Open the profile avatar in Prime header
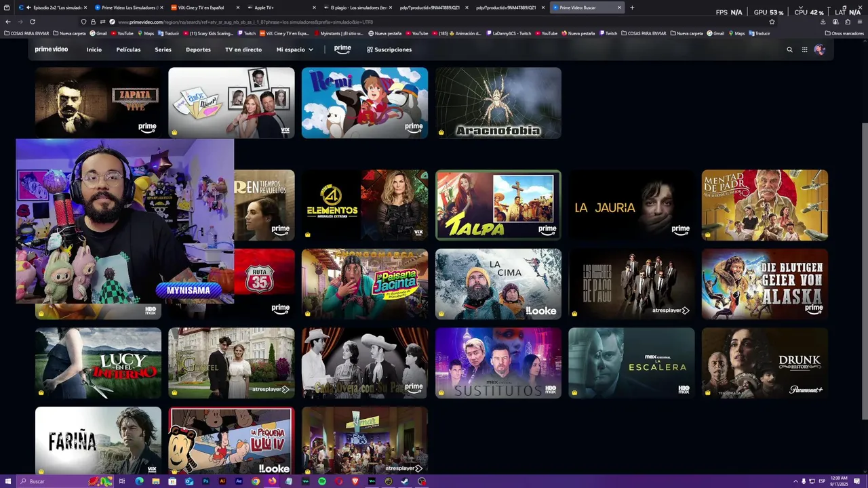The image size is (868, 488). click(820, 49)
